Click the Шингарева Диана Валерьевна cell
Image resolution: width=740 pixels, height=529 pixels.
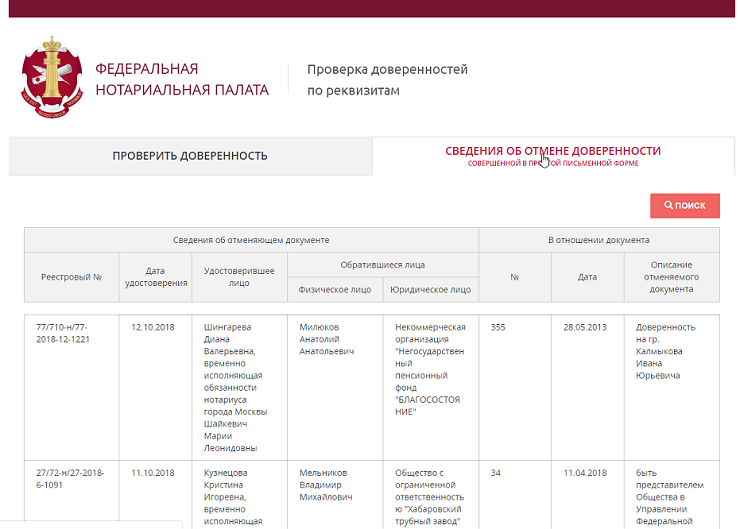point(239,387)
